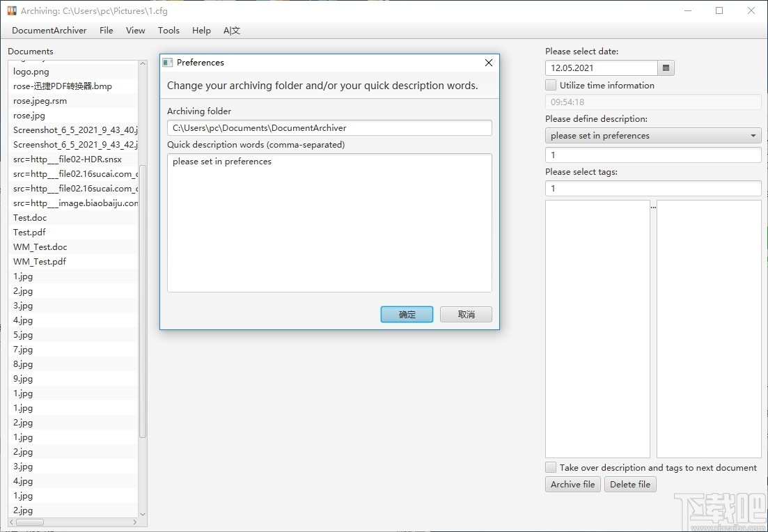Screen dimensions: 768x532
Task: Select rose.jpeg.rsm in Documents list
Action: (x=74, y=101)
